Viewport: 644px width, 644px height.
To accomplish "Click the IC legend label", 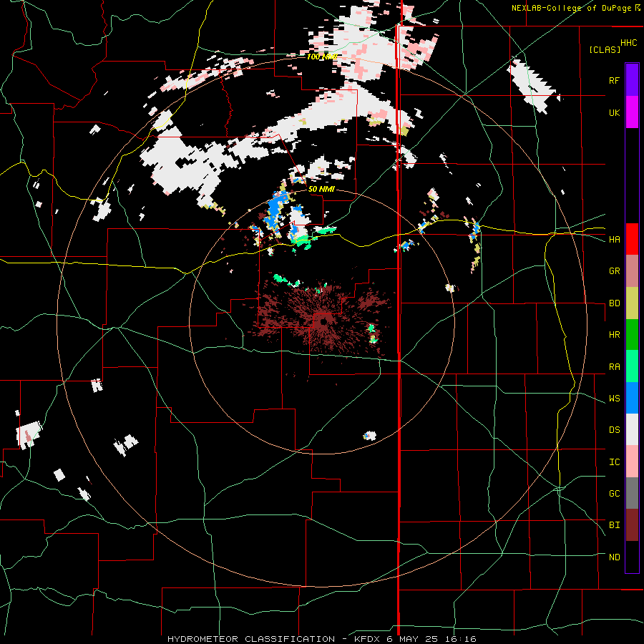I will 615,462.
